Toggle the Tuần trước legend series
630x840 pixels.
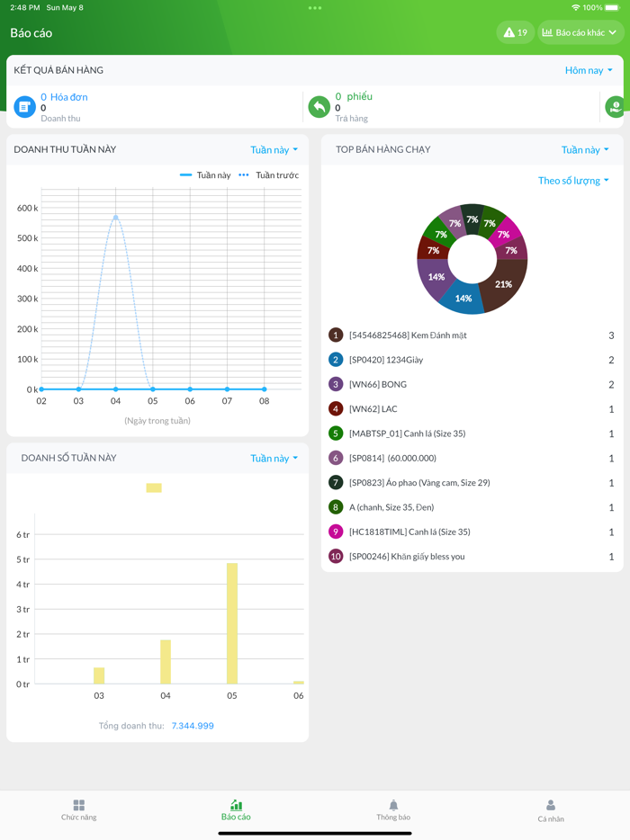pos(268,175)
